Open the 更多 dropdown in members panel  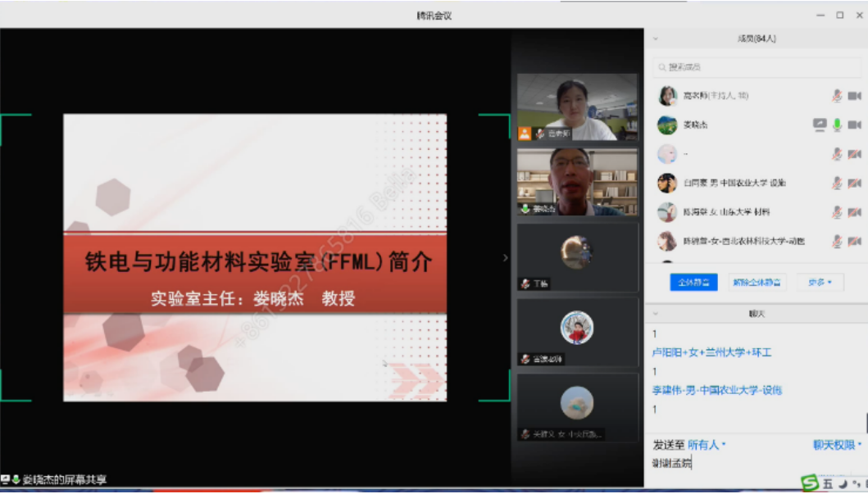click(x=820, y=283)
